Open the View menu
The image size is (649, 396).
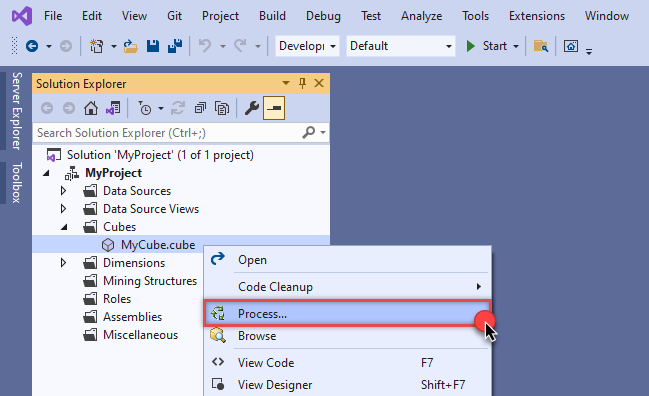(x=134, y=16)
